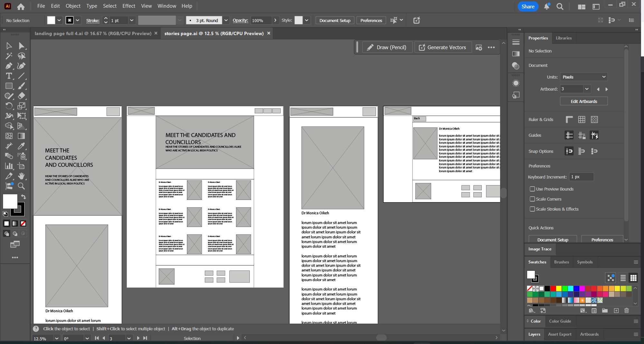Pick the Eyedropper tool

tap(21, 146)
